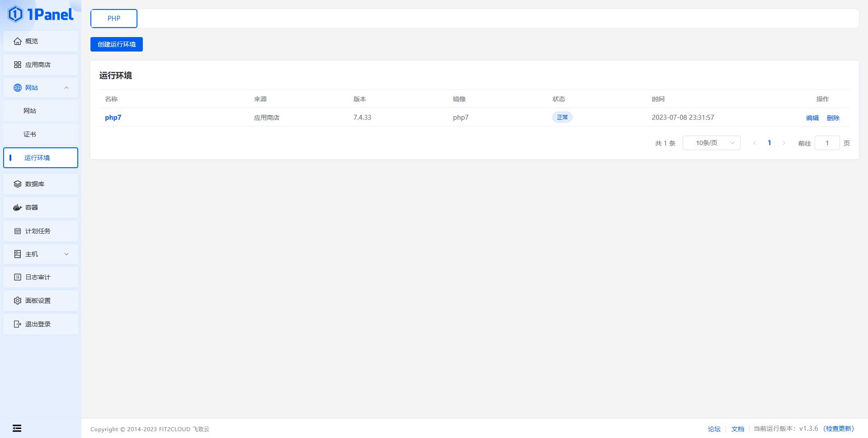Open the 容器 menu item

click(x=41, y=207)
